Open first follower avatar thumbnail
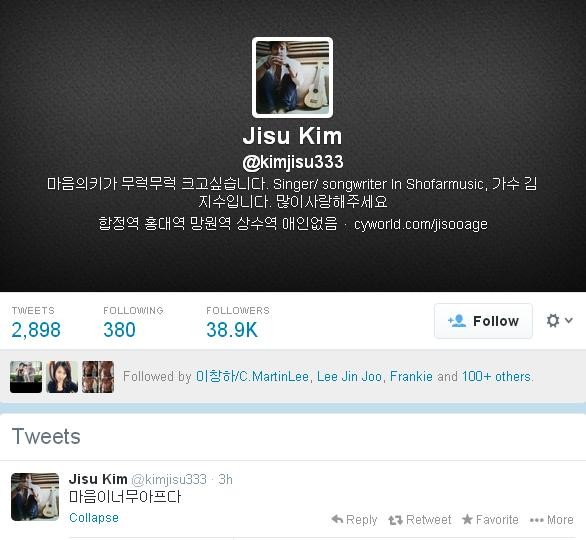 (x=26, y=377)
